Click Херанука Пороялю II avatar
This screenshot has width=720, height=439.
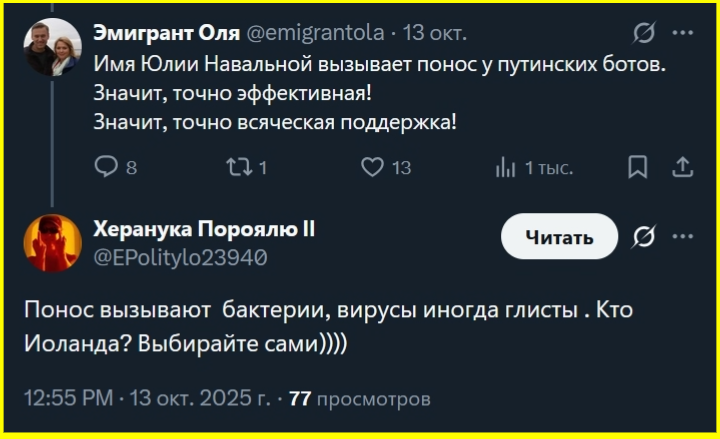(x=53, y=244)
